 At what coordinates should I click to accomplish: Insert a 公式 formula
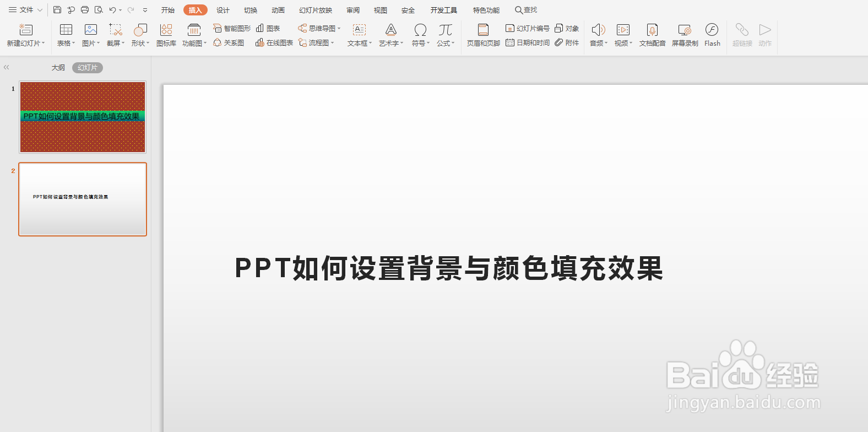click(446, 35)
